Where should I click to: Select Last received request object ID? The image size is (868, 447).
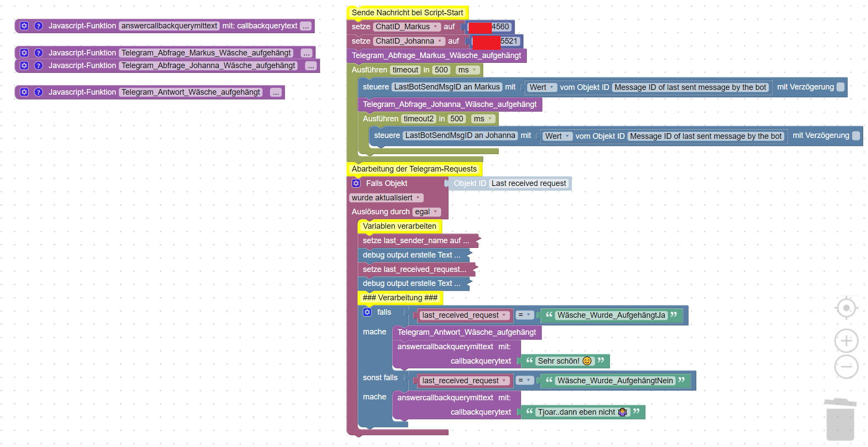[x=529, y=183]
